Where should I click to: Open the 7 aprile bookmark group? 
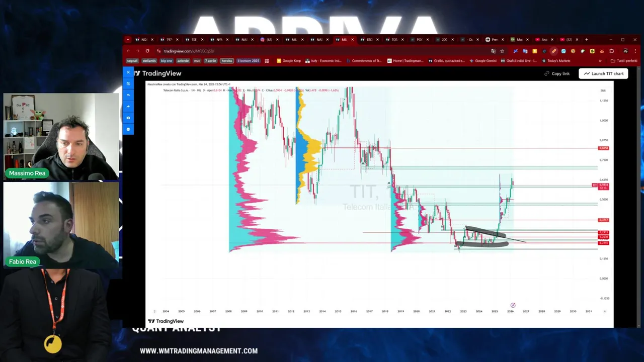210,61
